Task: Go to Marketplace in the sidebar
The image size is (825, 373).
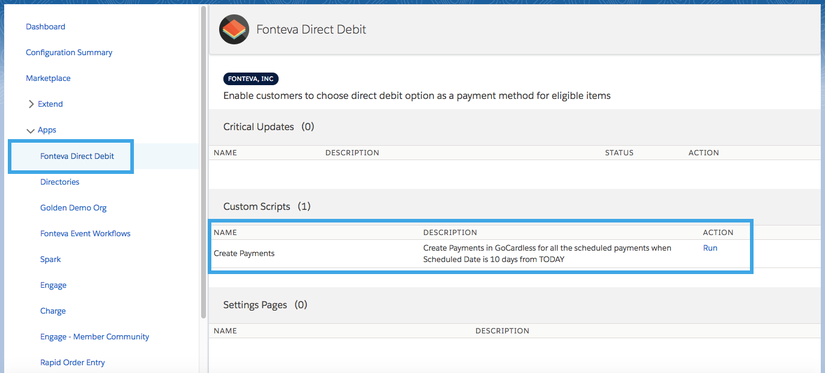Action: tap(48, 78)
